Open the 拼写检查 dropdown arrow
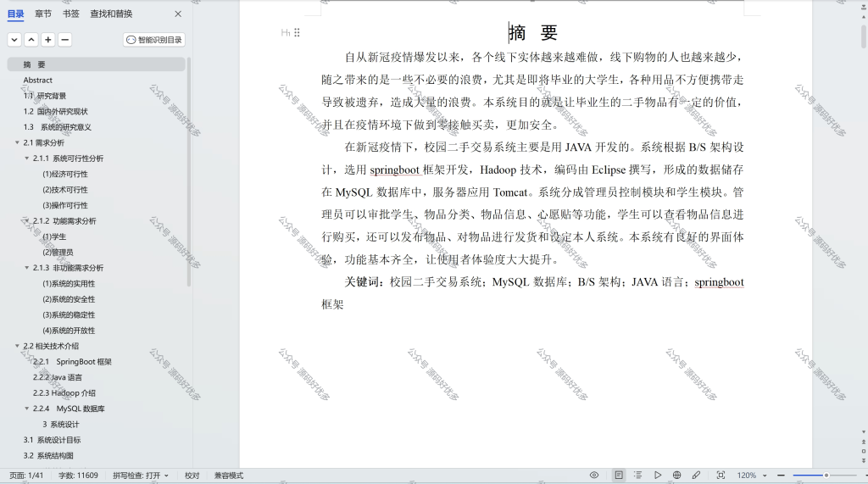The height and width of the screenshot is (484, 868). click(166, 476)
